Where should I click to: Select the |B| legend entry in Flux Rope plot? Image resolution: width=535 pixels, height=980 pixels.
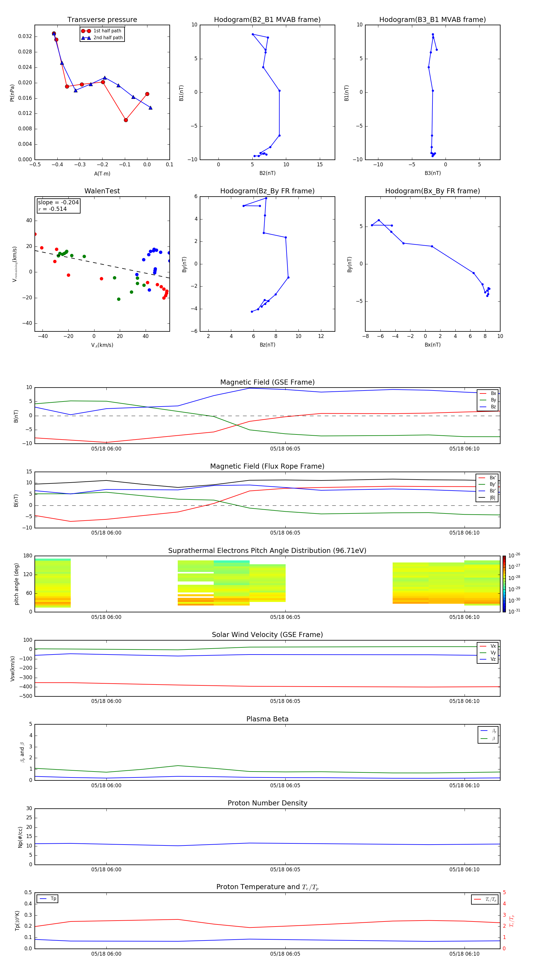[487, 498]
